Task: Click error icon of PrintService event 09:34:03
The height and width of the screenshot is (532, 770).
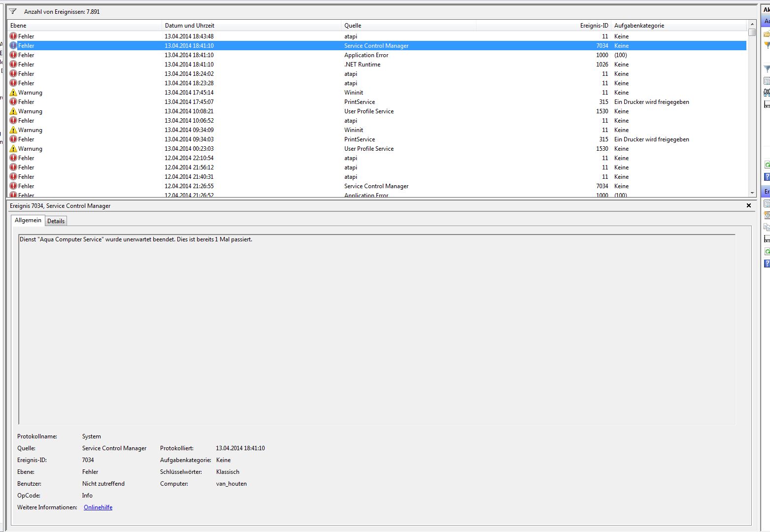Action: pyautogui.click(x=13, y=139)
